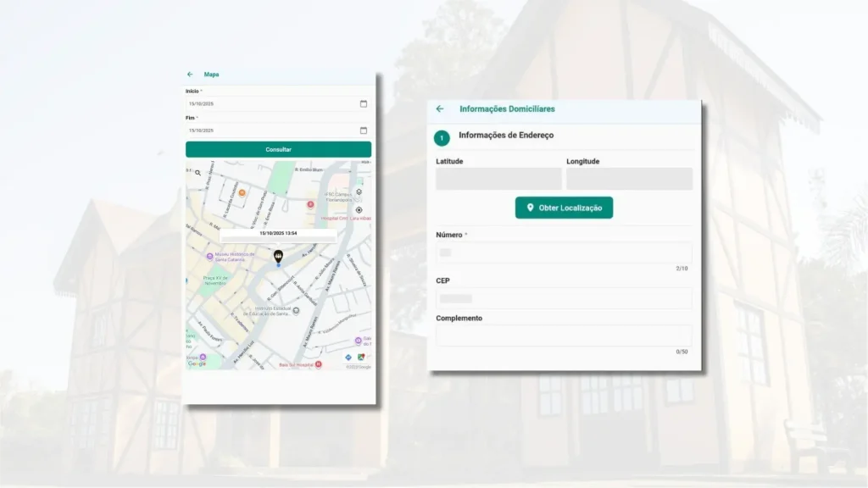Focus the Longitude field
The image size is (868, 488).
coord(629,179)
